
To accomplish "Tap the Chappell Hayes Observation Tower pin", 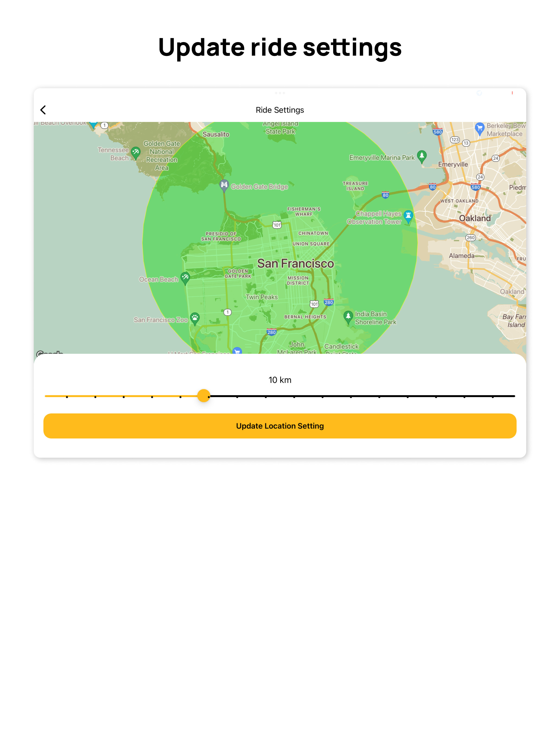I will point(408,217).
